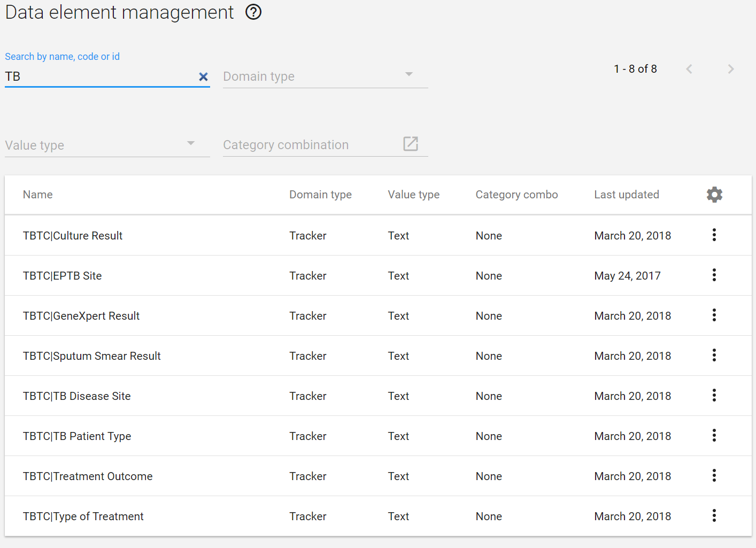756x548 pixels.
Task: Go to previous page of results
Action: pyautogui.click(x=689, y=69)
